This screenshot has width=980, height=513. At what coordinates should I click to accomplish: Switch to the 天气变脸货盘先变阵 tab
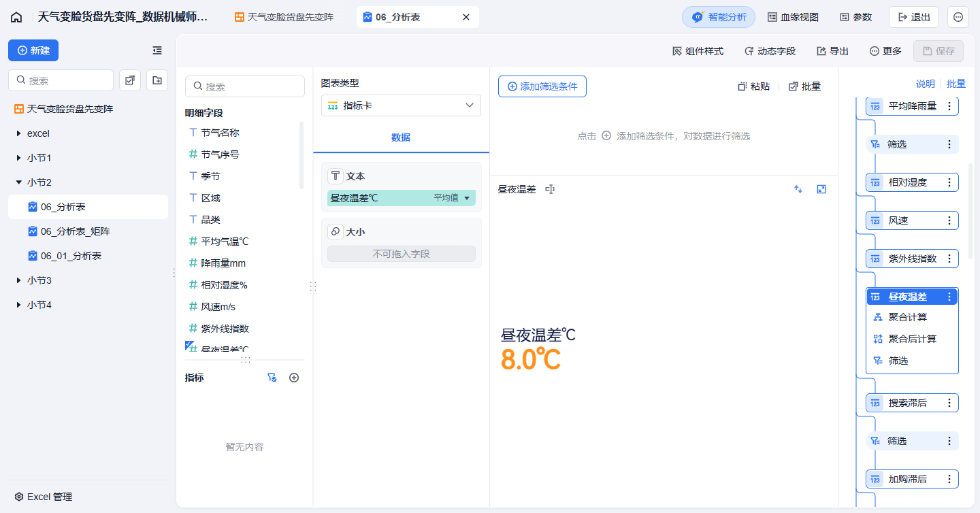pos(284,17)
